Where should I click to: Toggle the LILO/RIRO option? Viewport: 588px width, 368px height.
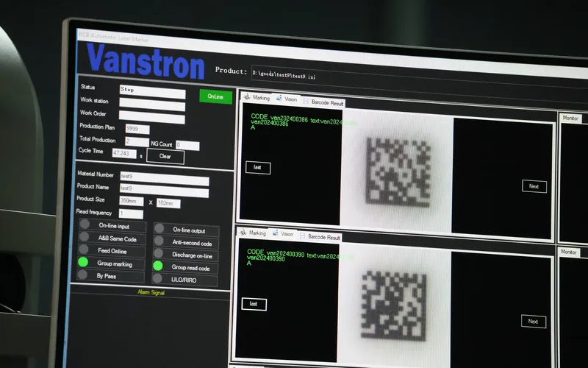[x=158, y=279]
